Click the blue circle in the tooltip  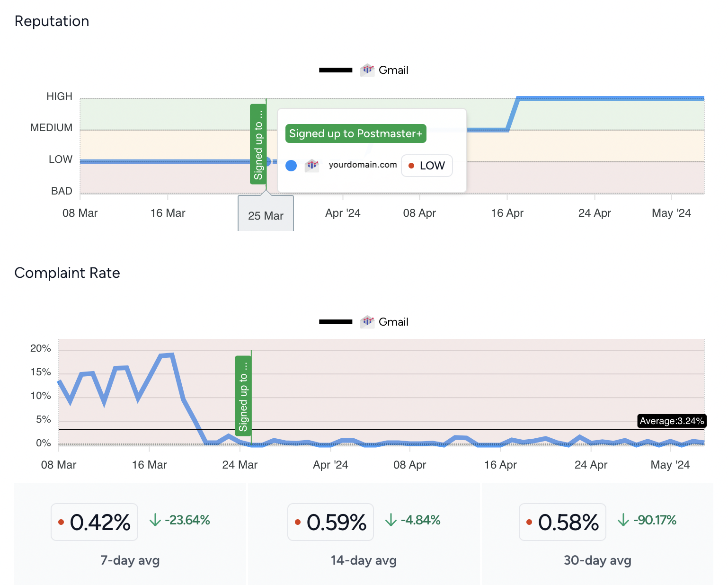(x=291, y=166)
